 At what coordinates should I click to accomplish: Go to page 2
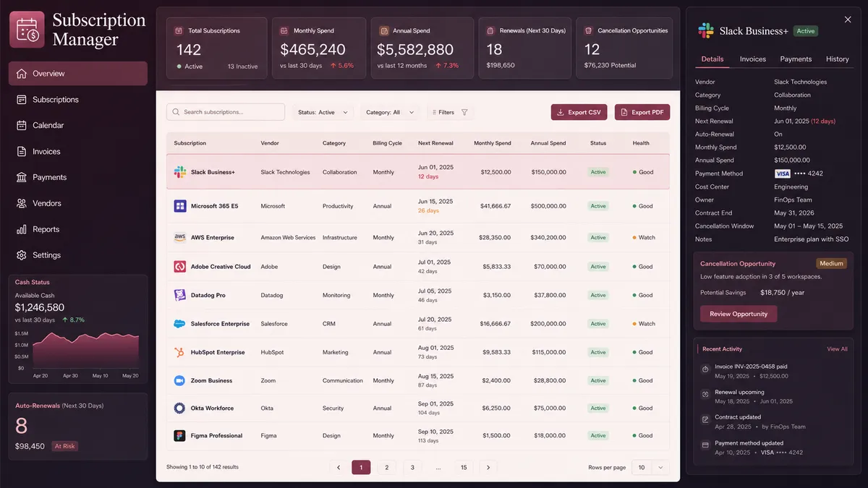tap(387, 468)
